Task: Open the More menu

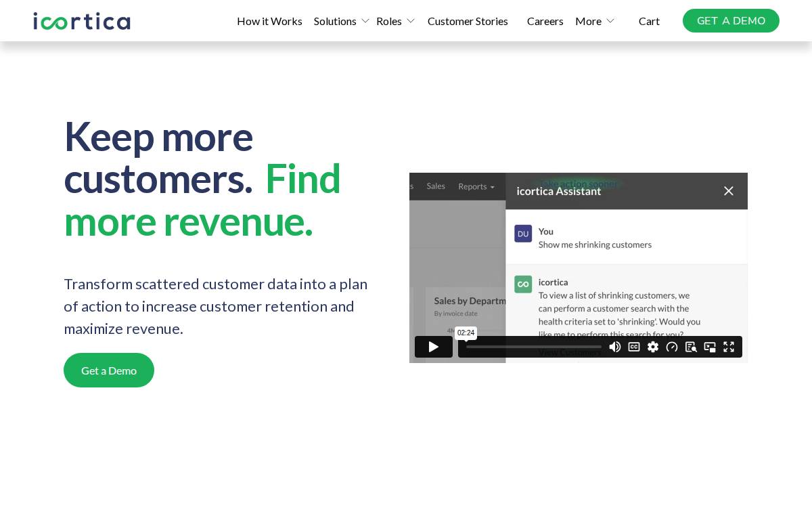Action: 588,21
